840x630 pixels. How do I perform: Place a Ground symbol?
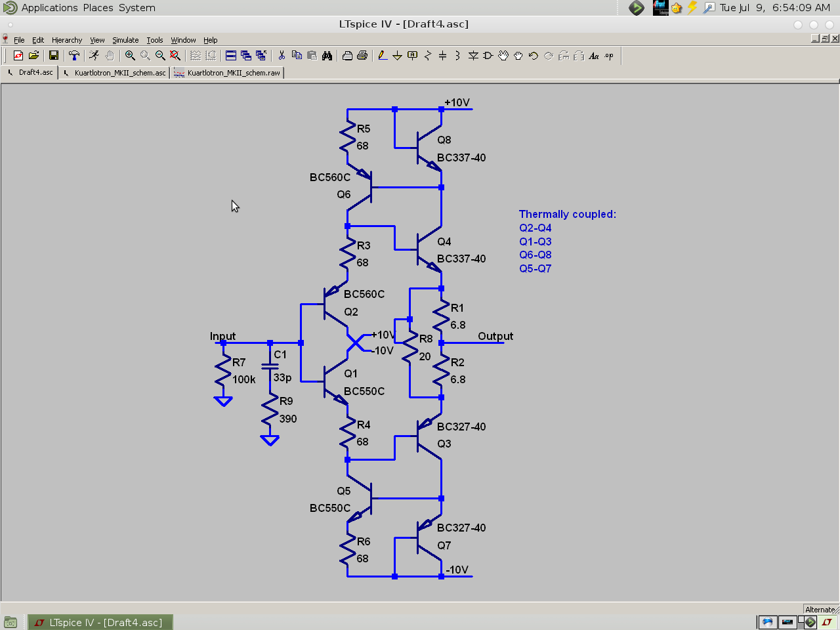(x=397, y=56)
